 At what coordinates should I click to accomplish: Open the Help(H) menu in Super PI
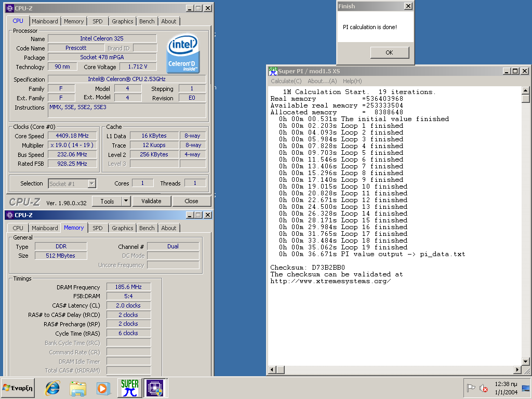coord(352,81)
